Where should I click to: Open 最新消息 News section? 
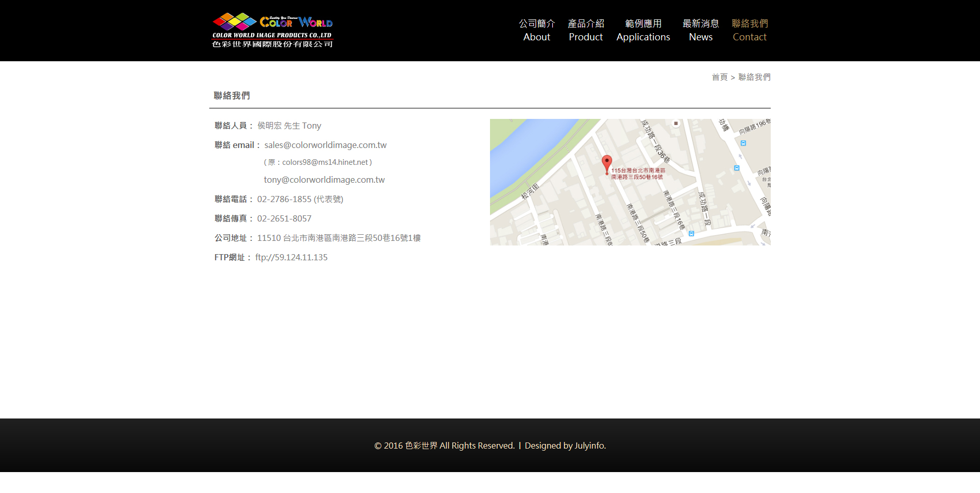pos(700,30)
